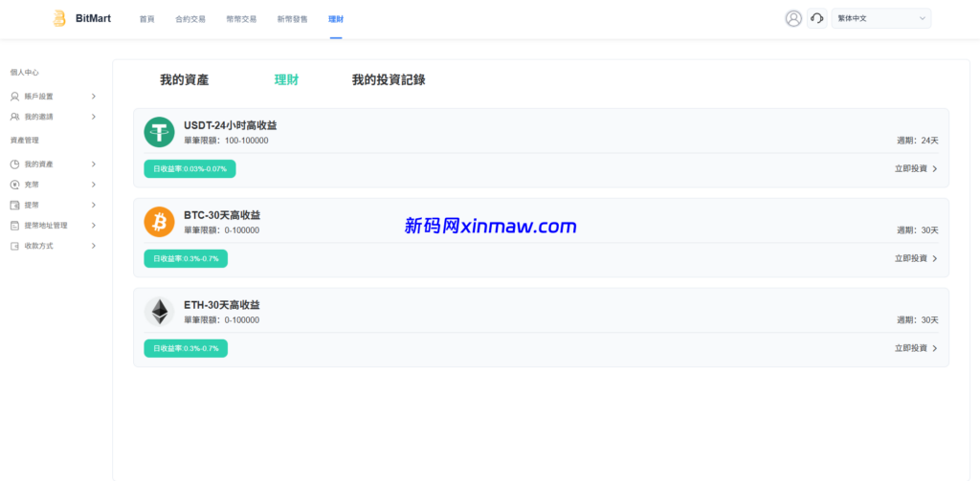
Task: Open 收款方式 label in sidebar
Action: pyautogui.click(x=38, y=246)
